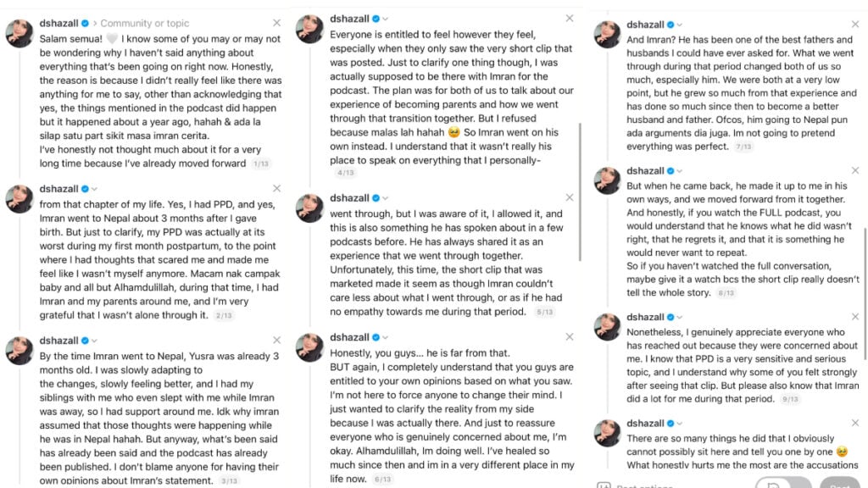Open the dshazall username in the first post
This screenshot has height=488, width=868.
pyautogui.click(x=58, y=23)
